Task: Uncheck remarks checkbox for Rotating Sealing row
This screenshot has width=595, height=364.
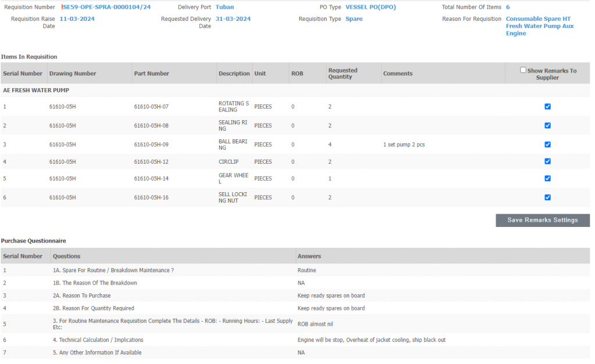Action: coord(547,106)
